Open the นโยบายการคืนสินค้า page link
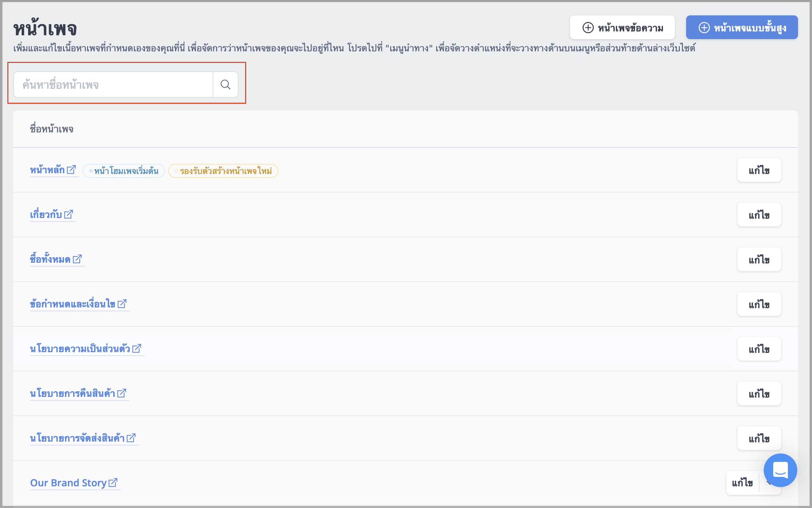Image resolution: width=812 pixels, height=508 pixels. click(73, 393)
